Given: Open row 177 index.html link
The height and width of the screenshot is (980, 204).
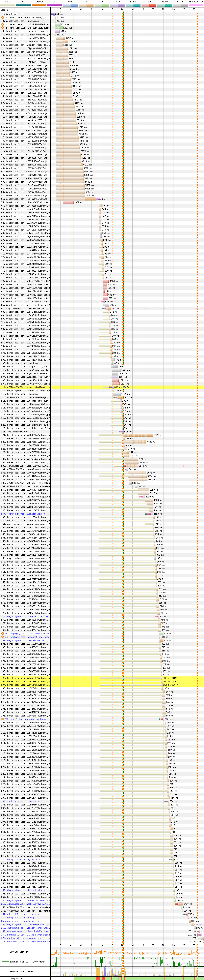Looking at the screenshot, I should pos(26,616).
